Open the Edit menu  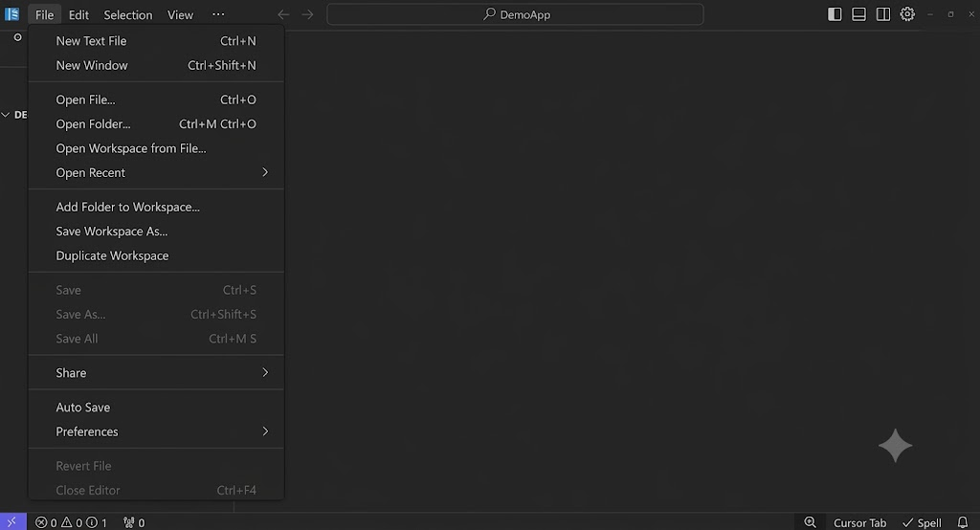[78, 15]
